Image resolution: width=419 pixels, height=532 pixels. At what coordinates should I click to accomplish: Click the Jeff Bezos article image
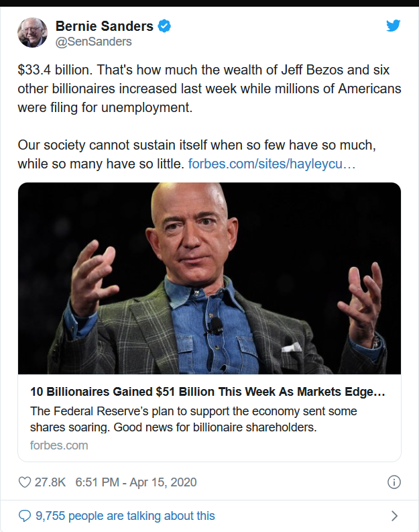pyautogui.click(x=209, y=278)
